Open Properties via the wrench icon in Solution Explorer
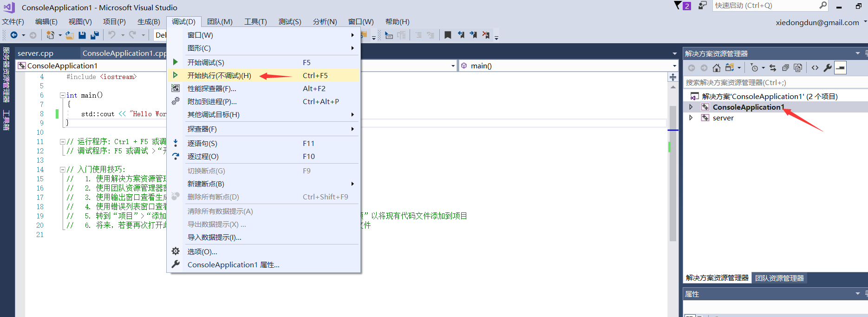Image resolution: width=868 pixels, height=317 pixels. click(x=828, y=68)
